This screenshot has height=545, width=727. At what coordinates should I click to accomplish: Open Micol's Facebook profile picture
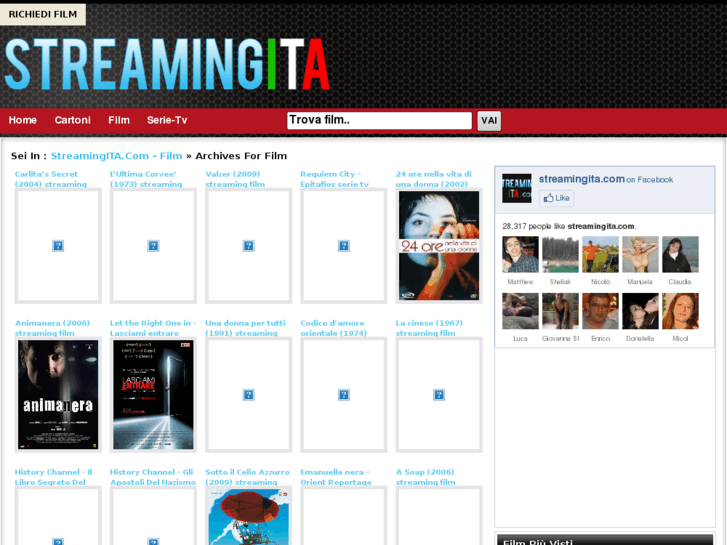[680, 311]
